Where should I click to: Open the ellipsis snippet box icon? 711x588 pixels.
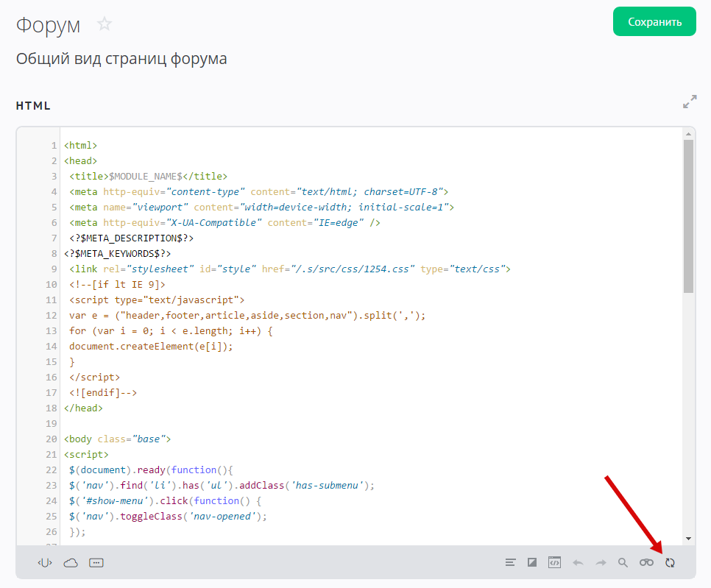pyautogui.click(x=96, y=563)
